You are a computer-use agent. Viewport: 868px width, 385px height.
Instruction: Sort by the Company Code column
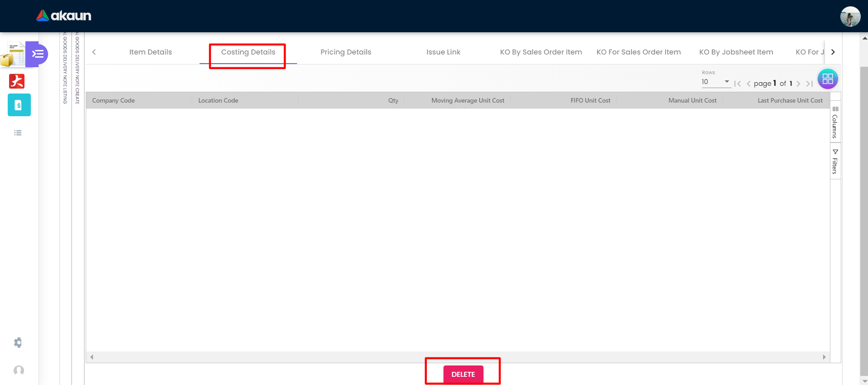click(113, 100)
